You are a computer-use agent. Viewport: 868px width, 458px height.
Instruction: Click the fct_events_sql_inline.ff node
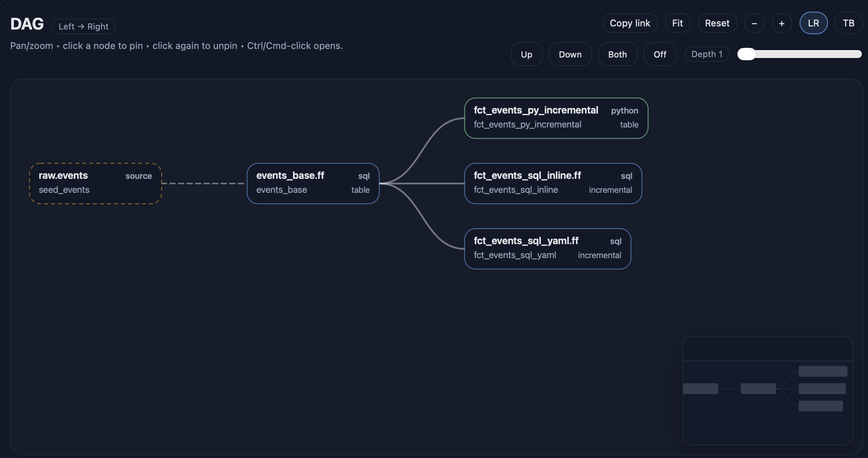(x=553, y=183)
